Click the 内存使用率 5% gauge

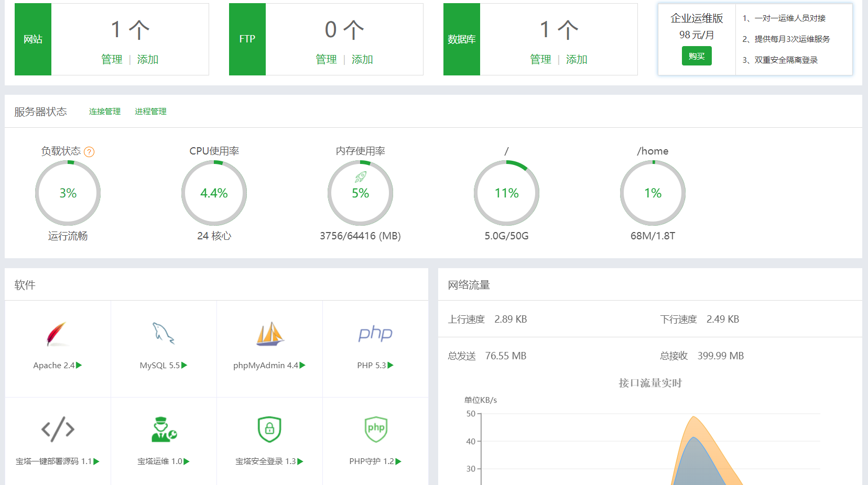pyautogui.click(x=360, y=193)
